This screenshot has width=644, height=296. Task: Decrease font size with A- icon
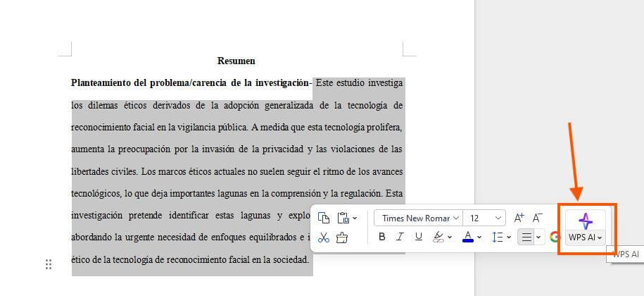(x=538, y=218)
